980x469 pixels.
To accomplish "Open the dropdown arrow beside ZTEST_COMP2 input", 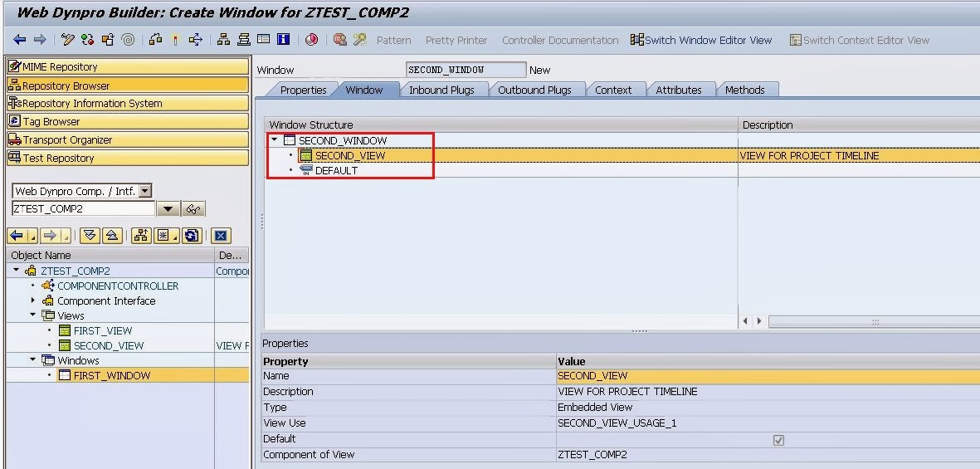I will (x=168, y=209).
